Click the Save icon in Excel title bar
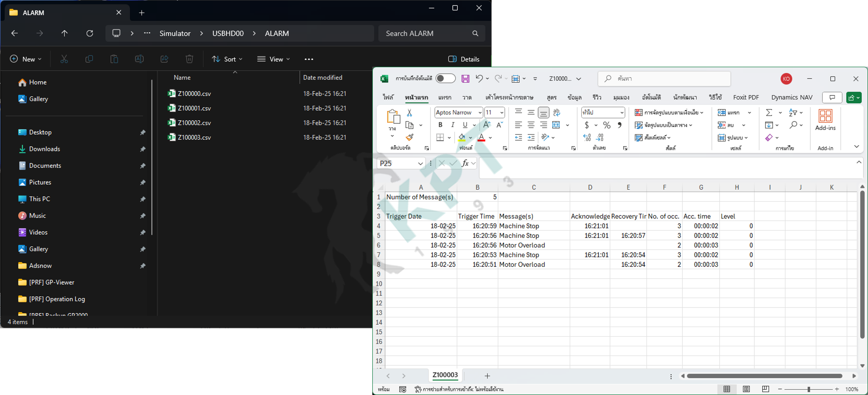Image resolution: width=868 pixels, height=395 pixels. [465, 79]
